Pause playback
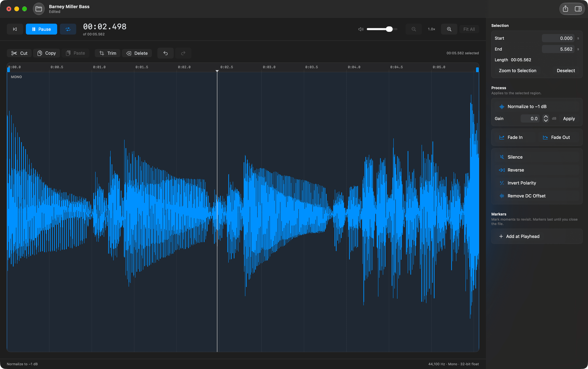588x369 pixels. tap(42, 29)
